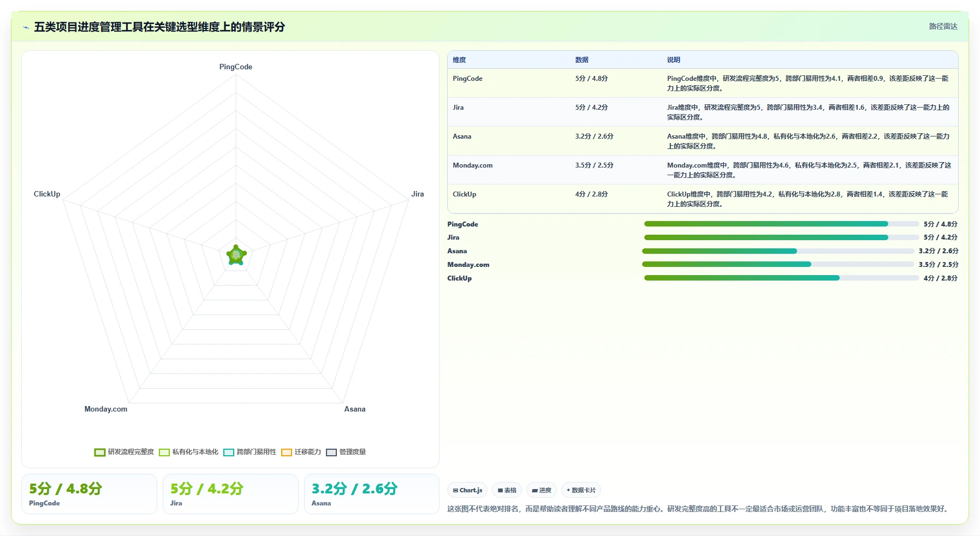Click the Jira label beside the progress bars
This screenshot has width=980, height=536.
tap(453, 237)
